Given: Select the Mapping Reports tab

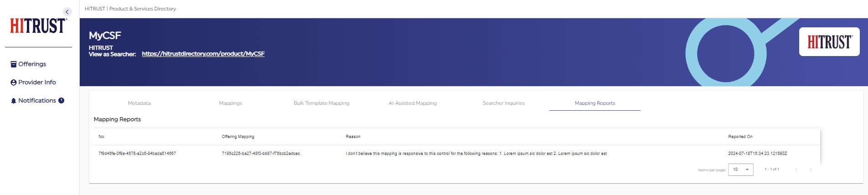Looking at the screenshot, I should [595, 103].
